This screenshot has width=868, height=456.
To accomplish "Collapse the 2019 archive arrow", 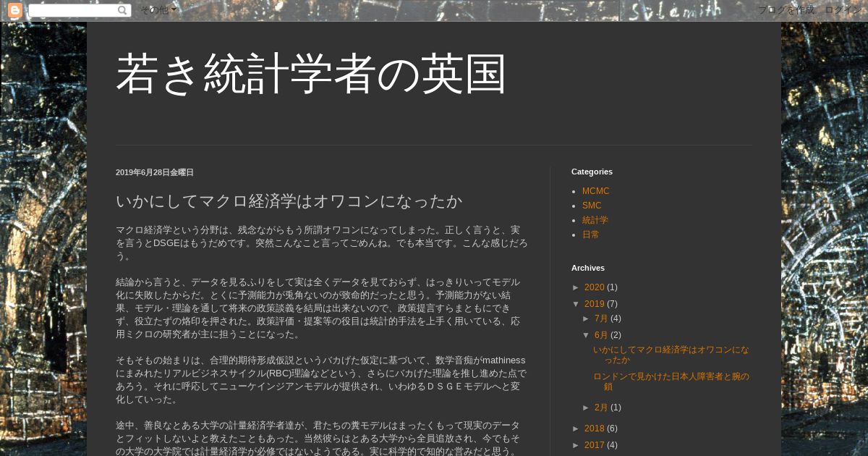I will point(576,304).
